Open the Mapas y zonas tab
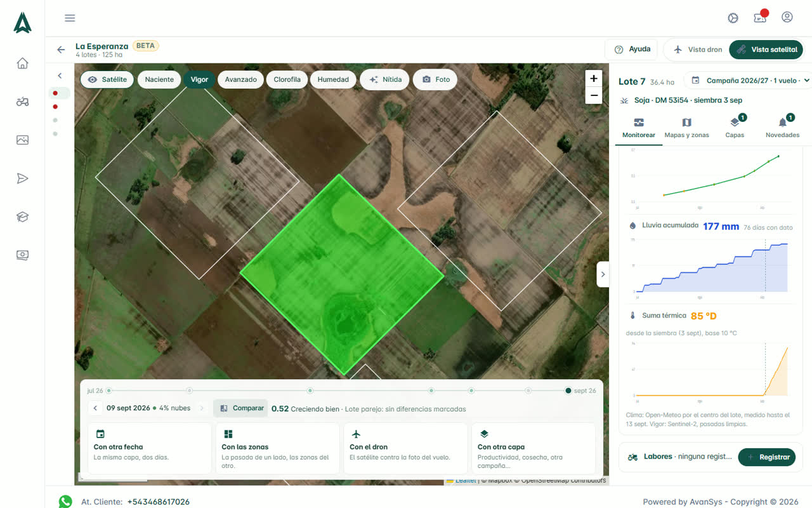Image resolution: width=812 pixels, height=508 pixels. click(686, 128)
